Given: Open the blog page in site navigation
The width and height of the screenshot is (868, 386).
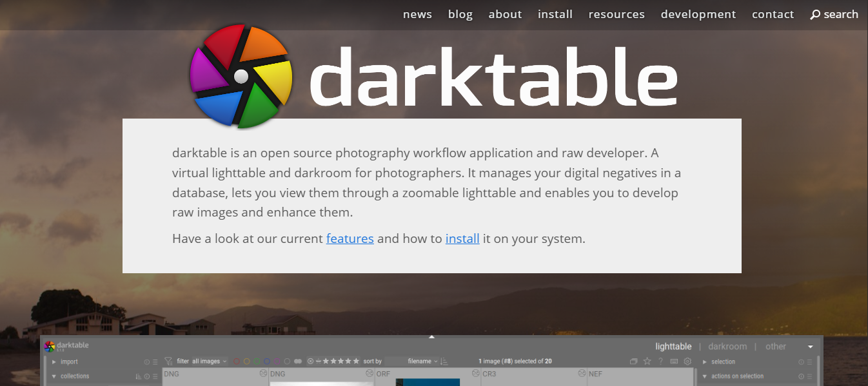Looking at the screenshot, I should point(460,14).
